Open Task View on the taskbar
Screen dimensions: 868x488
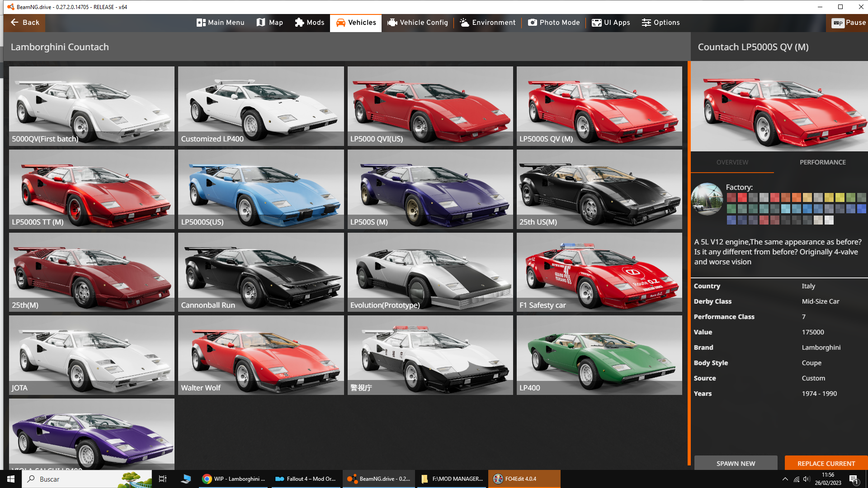pos(163,479)
